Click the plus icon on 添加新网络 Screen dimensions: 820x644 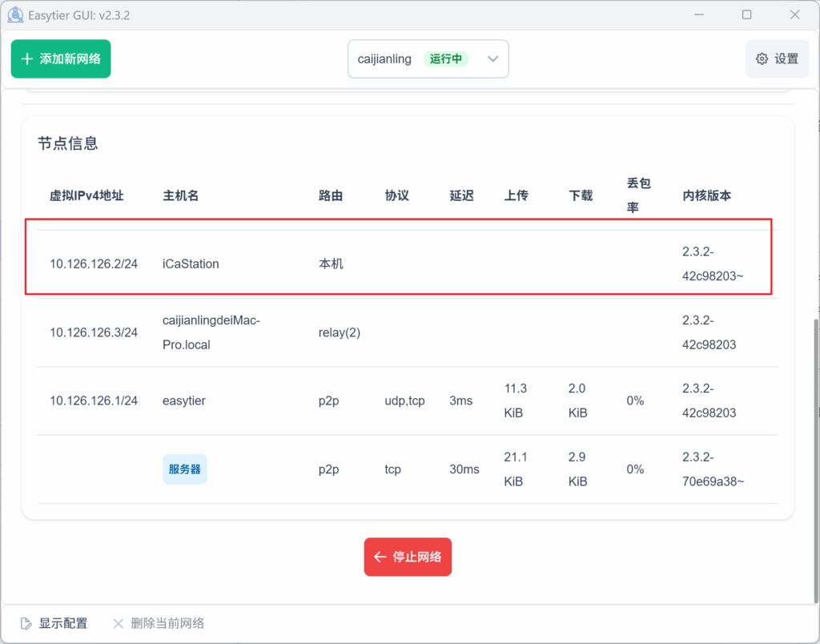pyautogui.click(x=27, y=59)
